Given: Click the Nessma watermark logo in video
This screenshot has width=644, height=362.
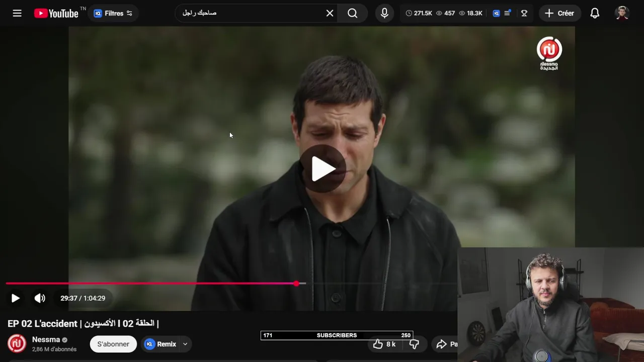Looking at the screenshot, I should coord(549,53).
